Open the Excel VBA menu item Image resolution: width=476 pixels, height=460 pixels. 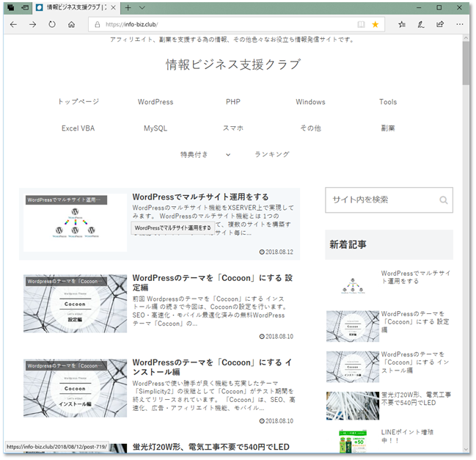[78, 128]
